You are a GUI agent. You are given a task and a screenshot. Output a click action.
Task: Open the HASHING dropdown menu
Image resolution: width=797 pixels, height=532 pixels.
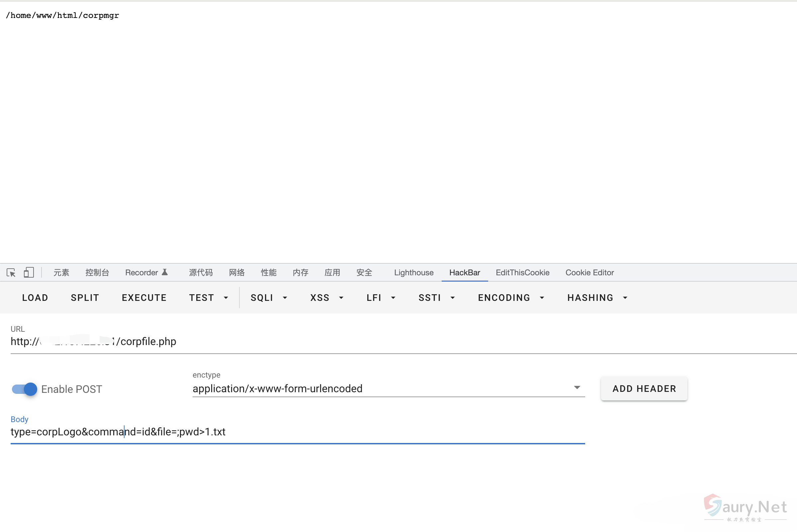[x=597, y=298]
